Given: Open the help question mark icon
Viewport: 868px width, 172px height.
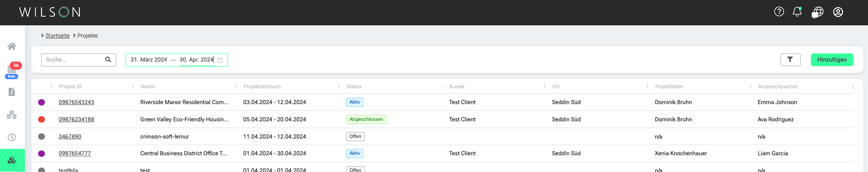Looking at the screenshot, I should (x=779, y=12).
